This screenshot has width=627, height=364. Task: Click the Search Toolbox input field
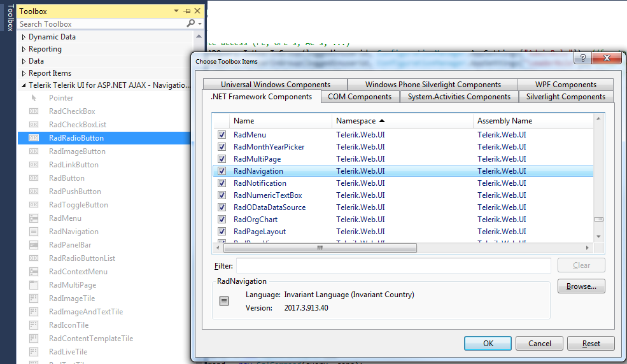pos(102,24)
